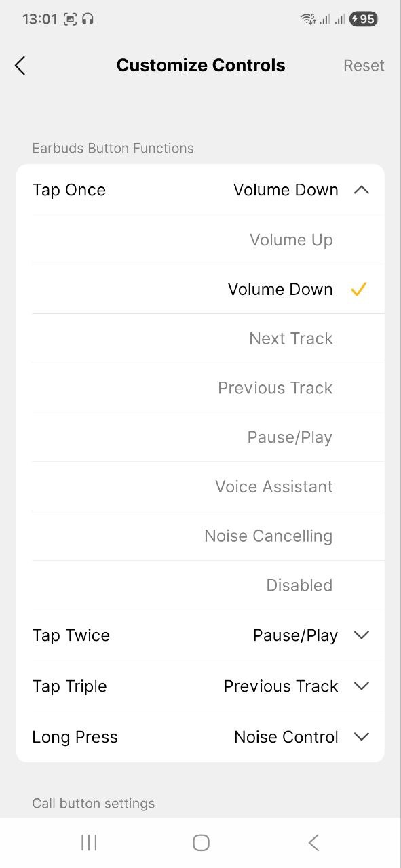Image resolution: width=401 pixels, height=868 pixels.
Task: Pick Previous Track in the list
Action: click(208, 388)
